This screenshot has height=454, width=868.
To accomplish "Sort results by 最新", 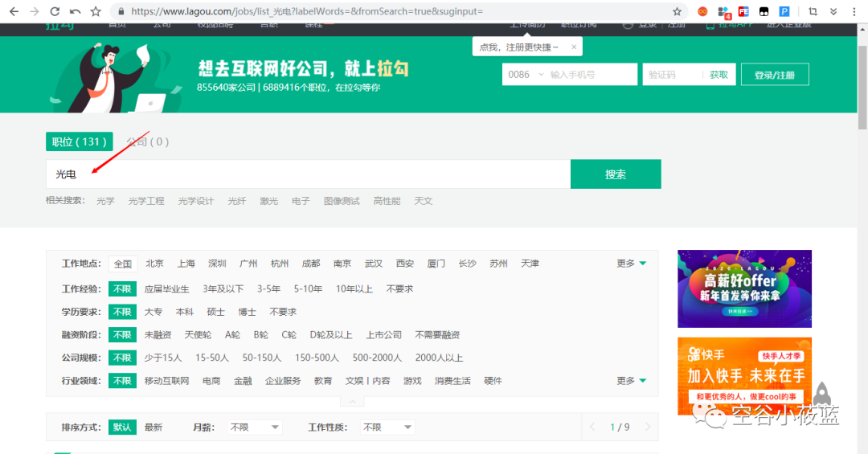I will (x=154, y=427).
